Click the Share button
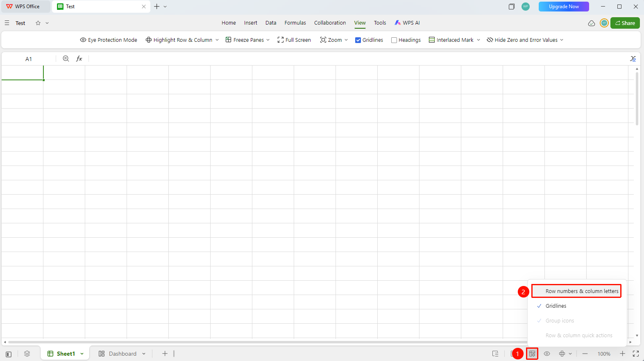 click(x=625, y=23)
